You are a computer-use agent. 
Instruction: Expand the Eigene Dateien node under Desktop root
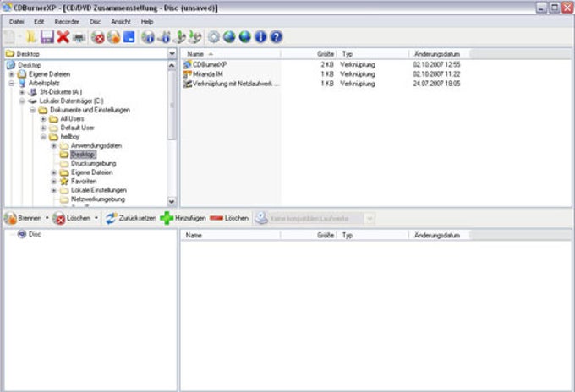(x=11, y=74)
